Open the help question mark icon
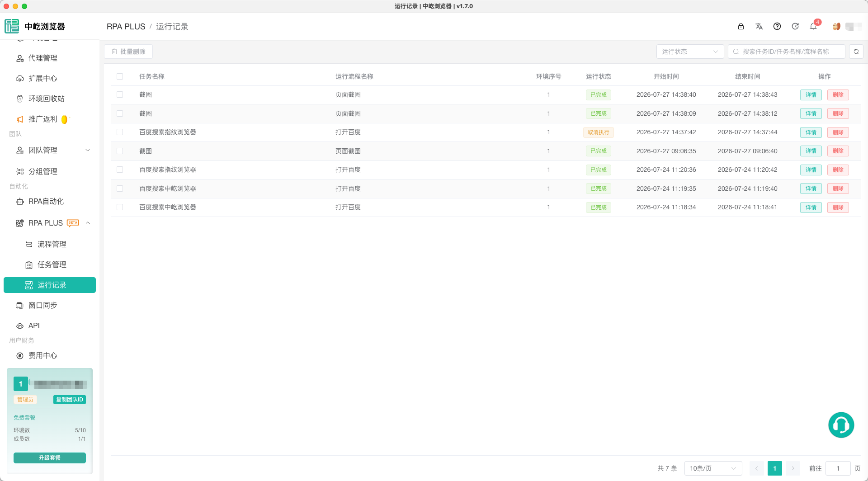868x481 pixels. pos(777,26)
